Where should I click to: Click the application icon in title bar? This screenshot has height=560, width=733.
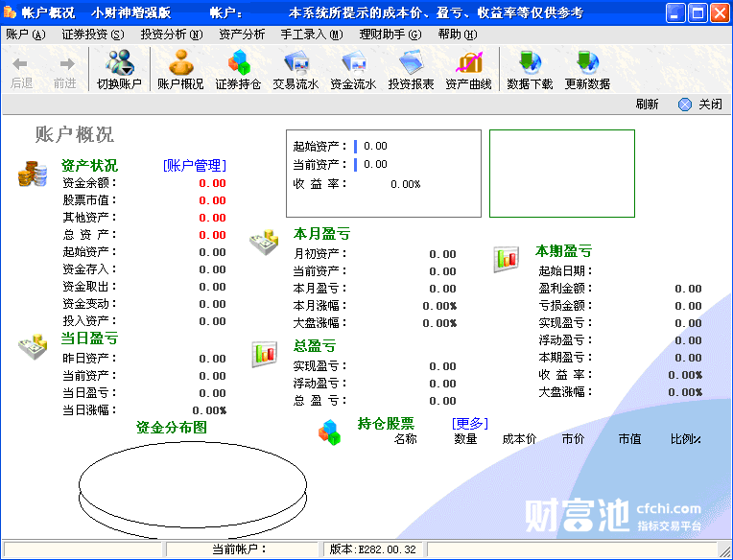pos(10,12)
